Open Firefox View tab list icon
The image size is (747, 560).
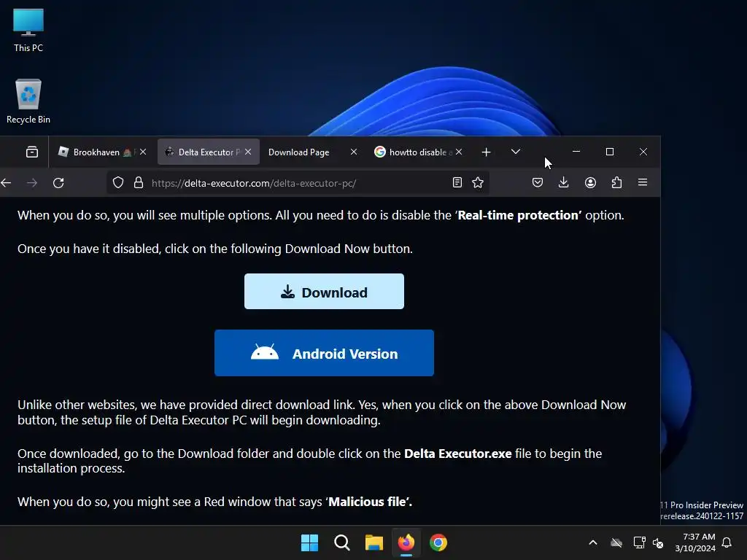point(32,152)
